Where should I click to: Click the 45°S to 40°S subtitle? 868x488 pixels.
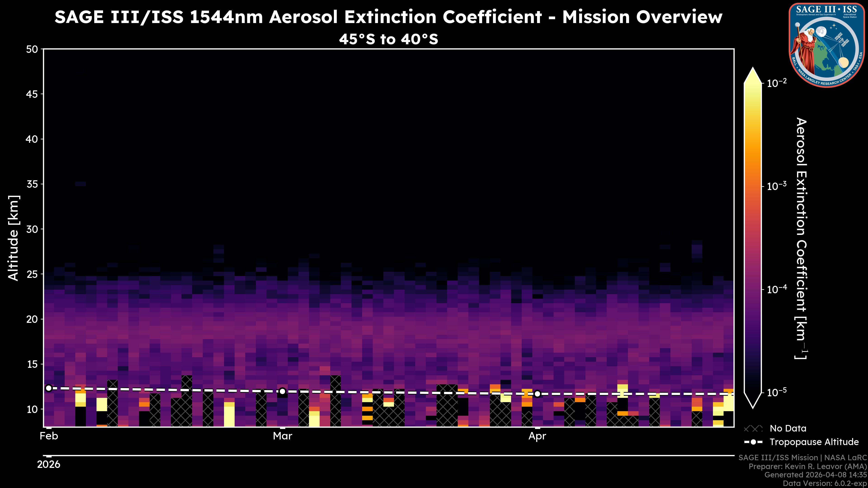pos(388,39)
